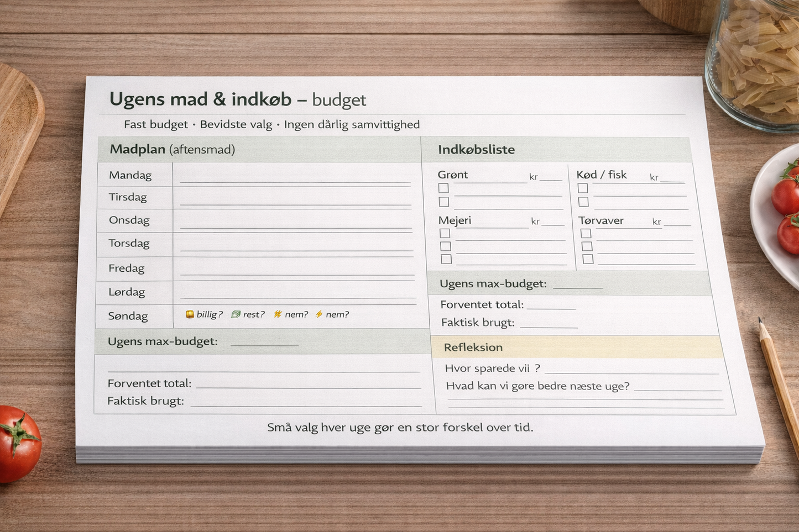
Task: Click the leaf "rest?" icon in Søndag row
Action: 236,314
